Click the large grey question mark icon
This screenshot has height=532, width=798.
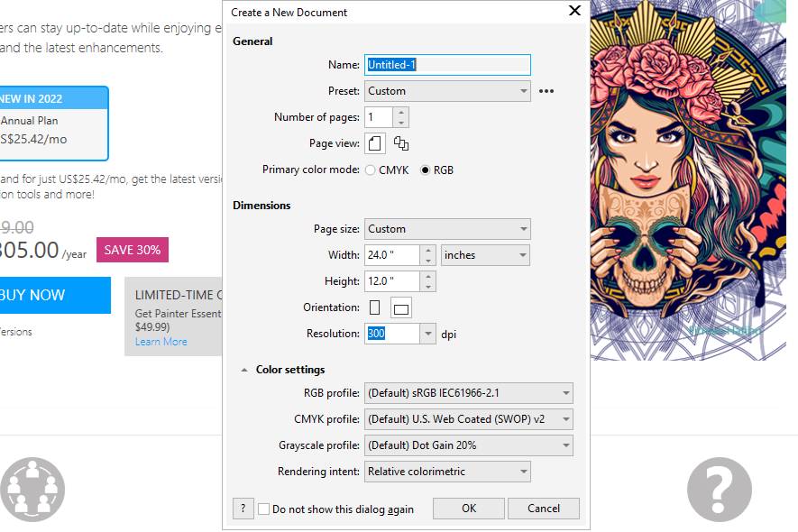719,489
